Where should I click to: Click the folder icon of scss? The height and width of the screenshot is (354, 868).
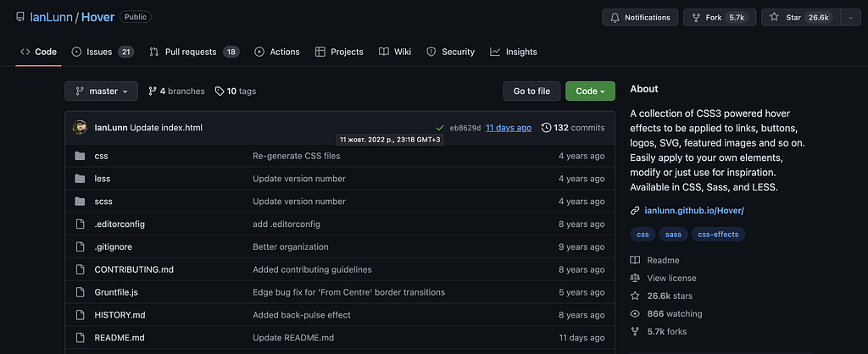click(x=80, y=202)
